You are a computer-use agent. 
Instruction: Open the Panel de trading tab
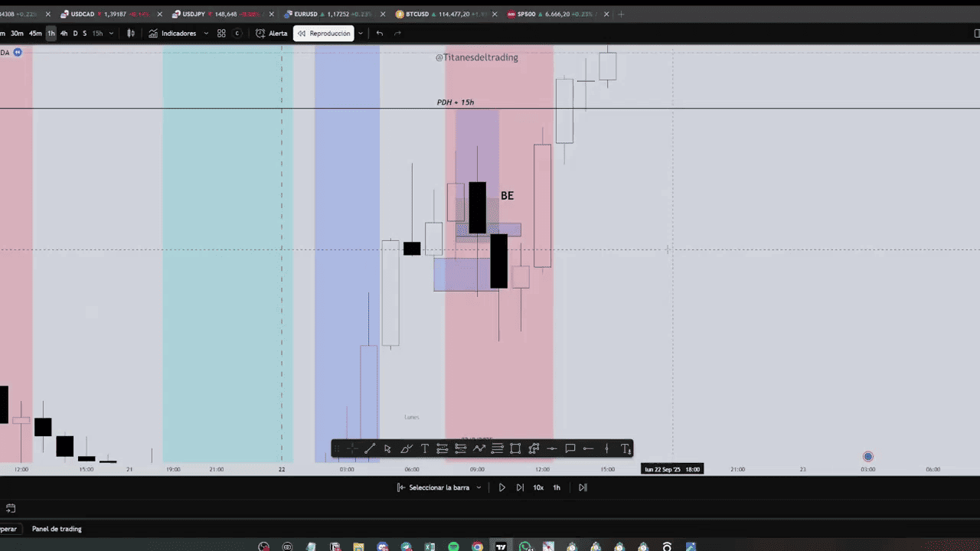[57, 529]
